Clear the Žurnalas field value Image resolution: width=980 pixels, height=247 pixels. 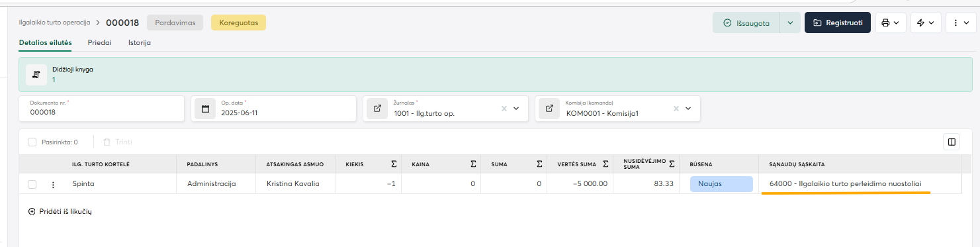[x=504, y=109]
